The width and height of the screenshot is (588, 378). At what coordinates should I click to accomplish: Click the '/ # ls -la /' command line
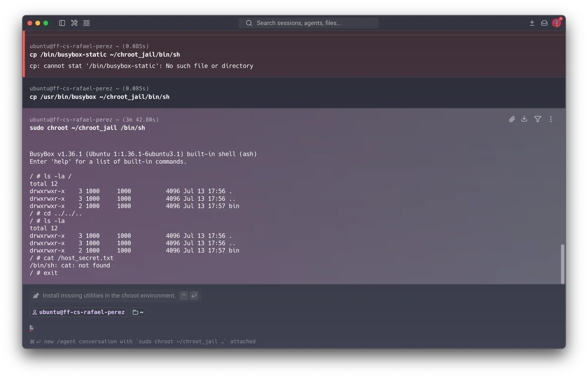(51, 176)
